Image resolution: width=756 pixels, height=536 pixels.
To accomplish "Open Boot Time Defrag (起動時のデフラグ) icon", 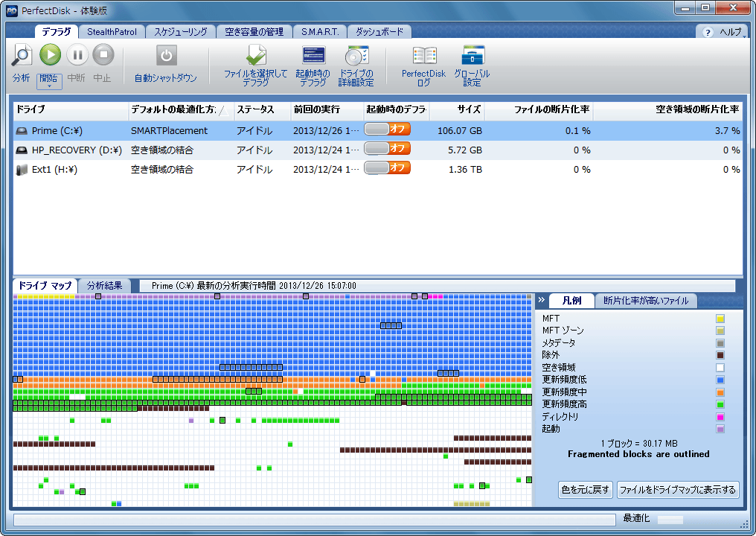I will [313, 55].
